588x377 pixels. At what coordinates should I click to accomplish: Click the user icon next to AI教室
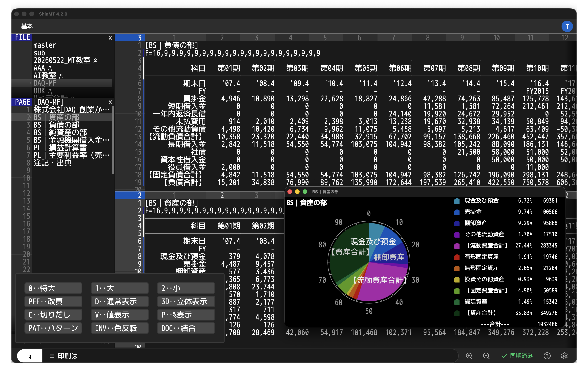[61, 76]
